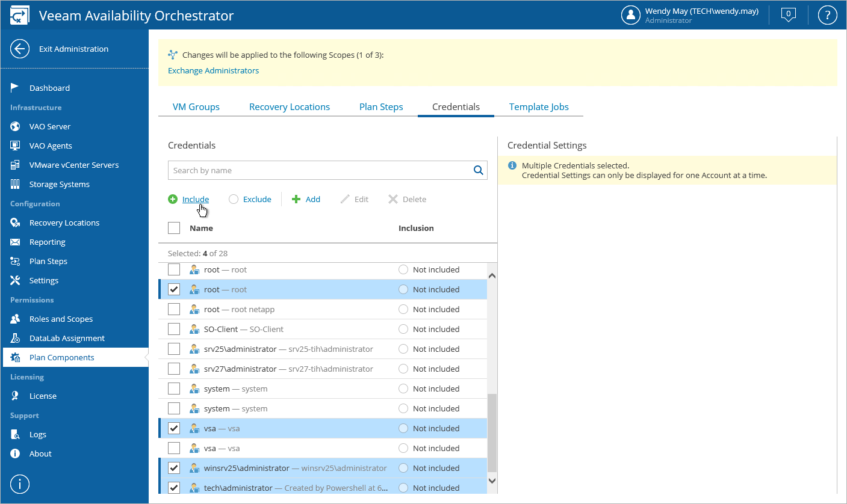This screenshot has width=847, height=504.
Task: Click the Exclude button
Action: click(250, 199)
